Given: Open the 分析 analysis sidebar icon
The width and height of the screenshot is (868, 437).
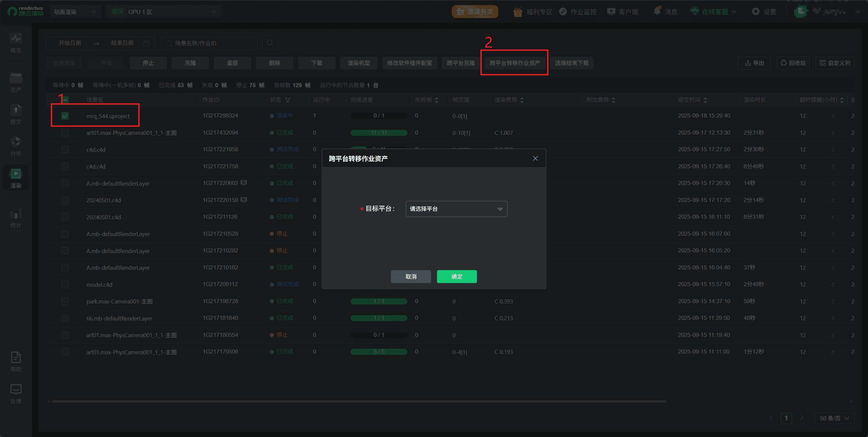Looking at the screenshot, I should coord(16,146).
